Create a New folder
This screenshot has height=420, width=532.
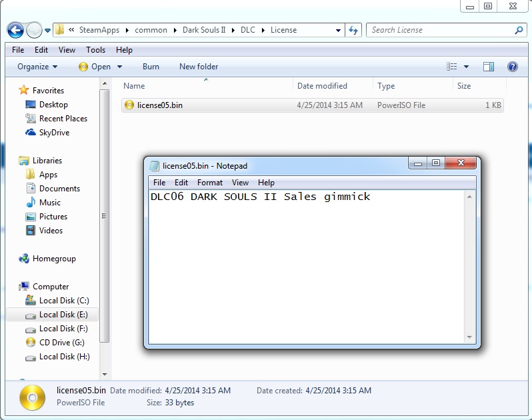(199, 67)
